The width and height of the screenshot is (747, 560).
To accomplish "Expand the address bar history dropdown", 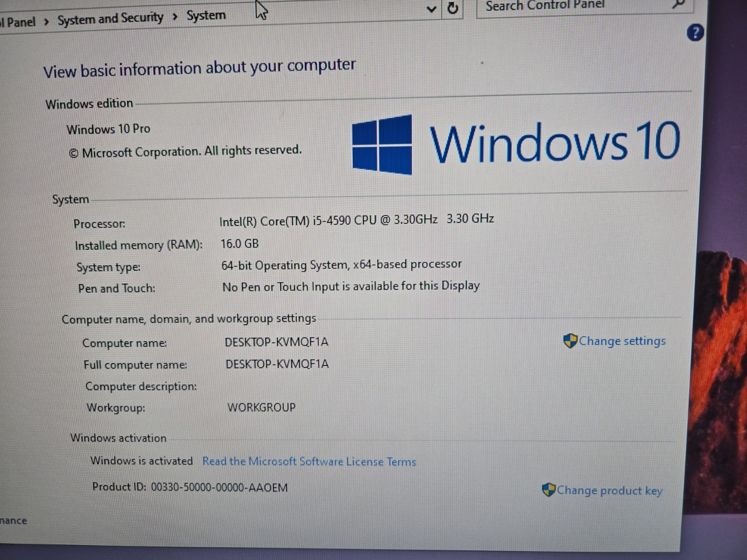I will (431, 8).
